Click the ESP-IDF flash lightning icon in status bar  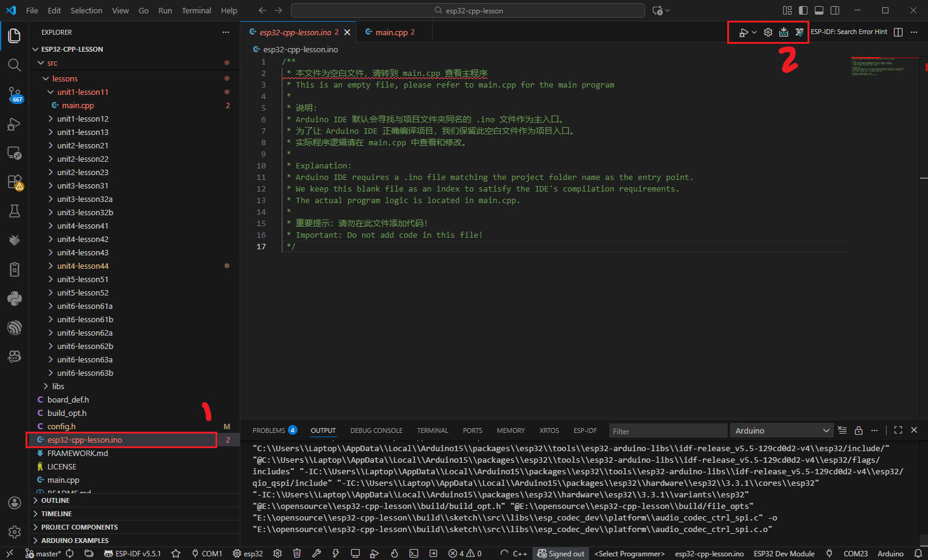335,553
